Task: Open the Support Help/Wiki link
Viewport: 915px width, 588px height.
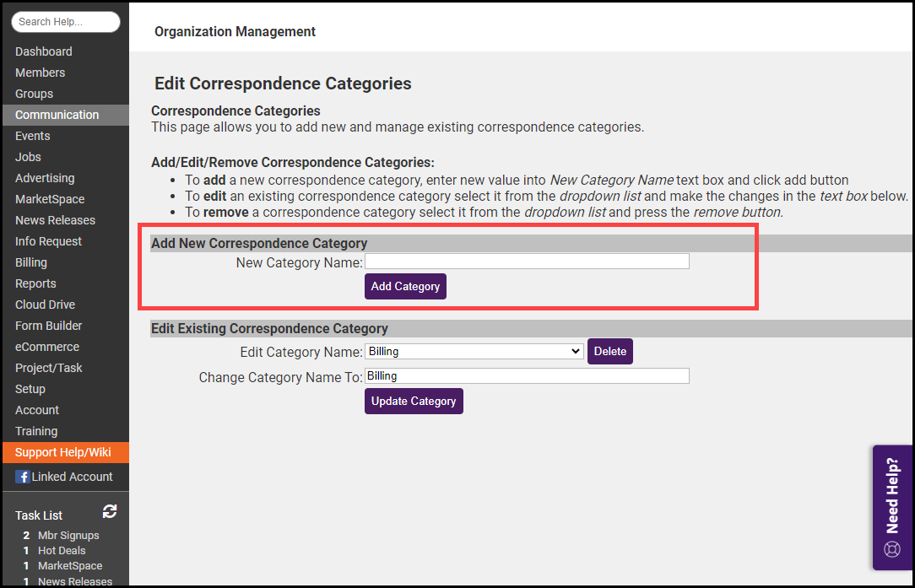Action: [62, 452]
